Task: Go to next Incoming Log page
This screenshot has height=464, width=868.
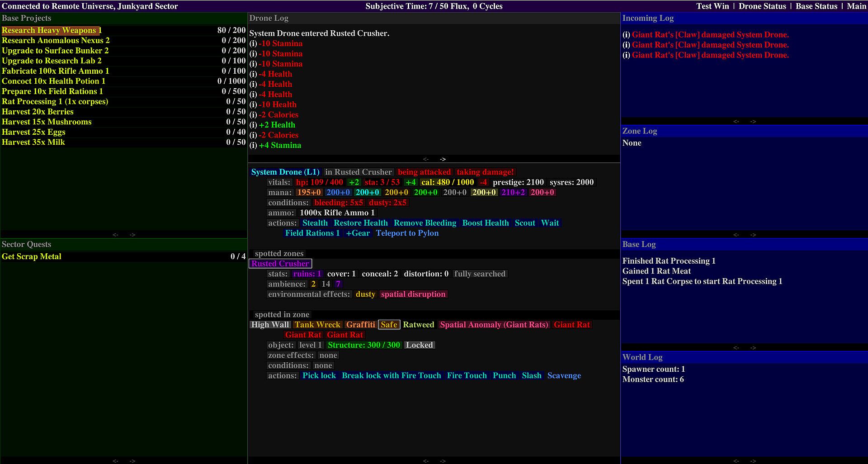Action: [753, 122]
